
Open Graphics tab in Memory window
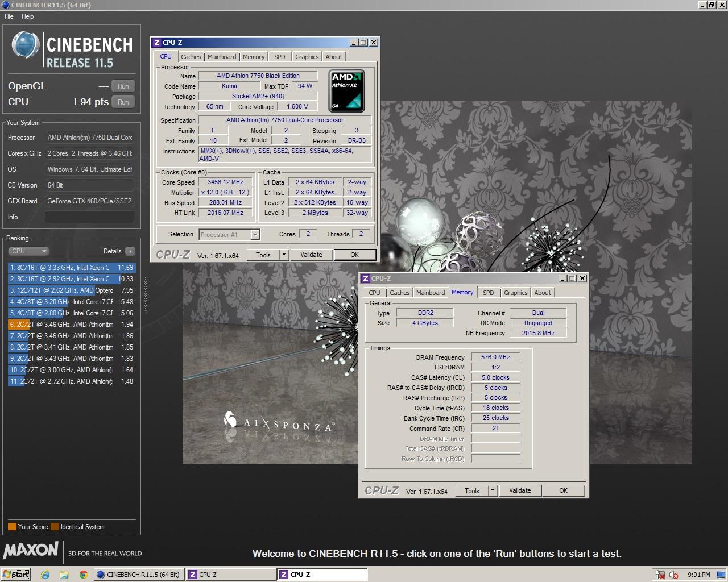516,293
